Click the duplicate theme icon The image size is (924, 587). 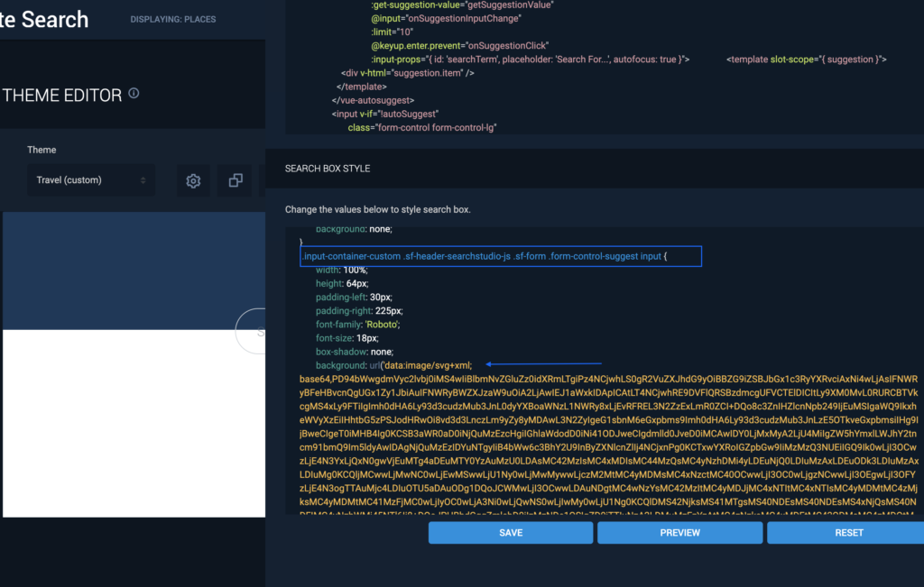tap(236, 180)
